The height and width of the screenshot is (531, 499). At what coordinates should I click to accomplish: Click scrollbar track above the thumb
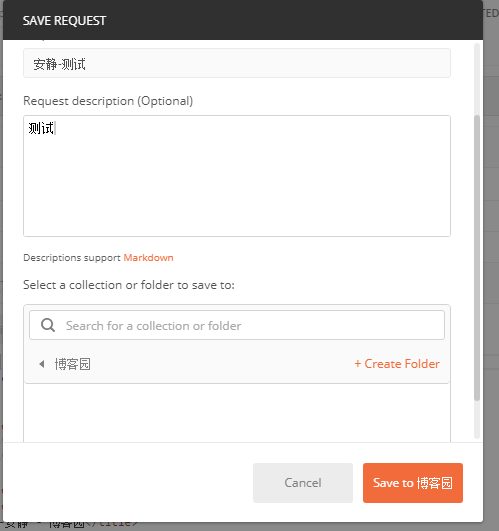click(477, 79)
